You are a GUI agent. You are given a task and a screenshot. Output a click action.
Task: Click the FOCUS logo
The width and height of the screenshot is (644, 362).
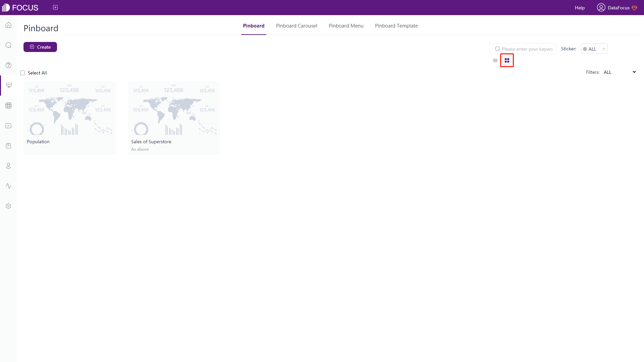pyautogui.click(x=20, y=7)
